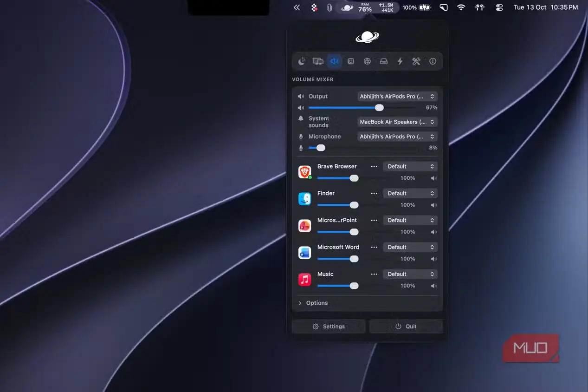Open the globe network tab icon
This screenshot has width=588, height=392.
click(367, 61)
